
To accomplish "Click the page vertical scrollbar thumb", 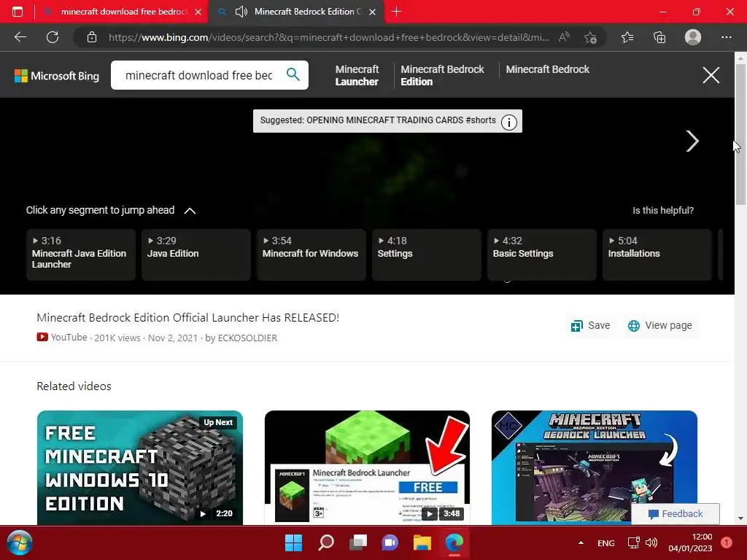I will pyautogui.click(x=740, y=134).
